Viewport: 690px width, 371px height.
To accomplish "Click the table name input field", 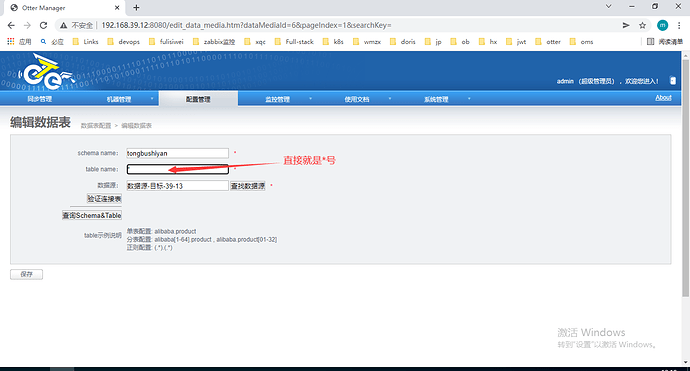I will (177, 169).
